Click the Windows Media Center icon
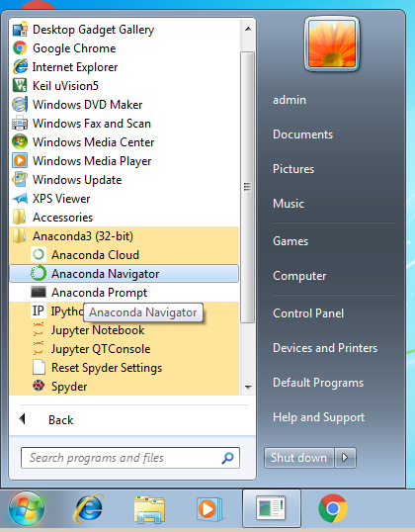The width and height of the screenshot is (415, 532). [x=20, y=141]
